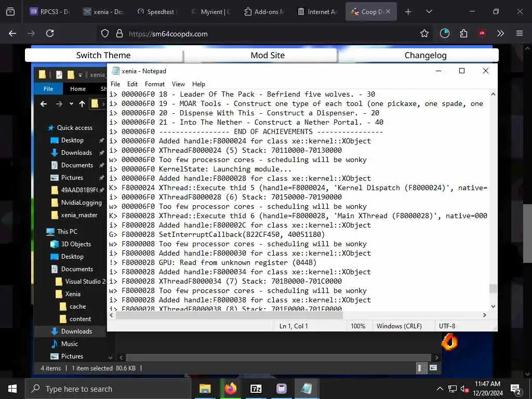Image resolution: width=532 pixels, height=399 pixels.
Task: Click Notepad horizontal scrollbar thumb
Action: [x=229, y=315]
